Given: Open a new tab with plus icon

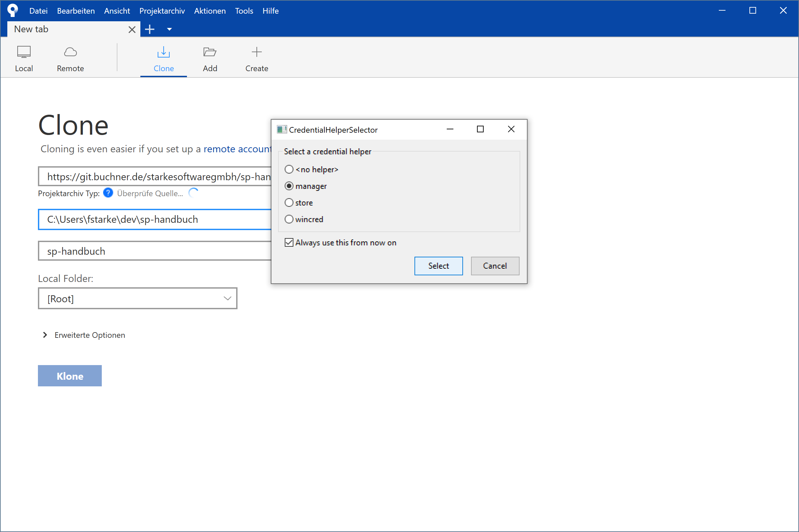Looking at the screenshot, I should point(150,30).
